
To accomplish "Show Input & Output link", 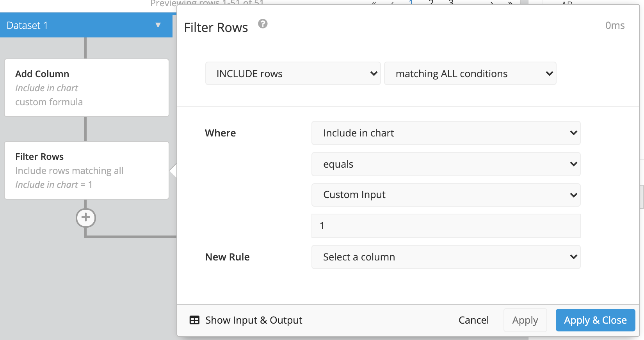I will [x=254, y=320].
